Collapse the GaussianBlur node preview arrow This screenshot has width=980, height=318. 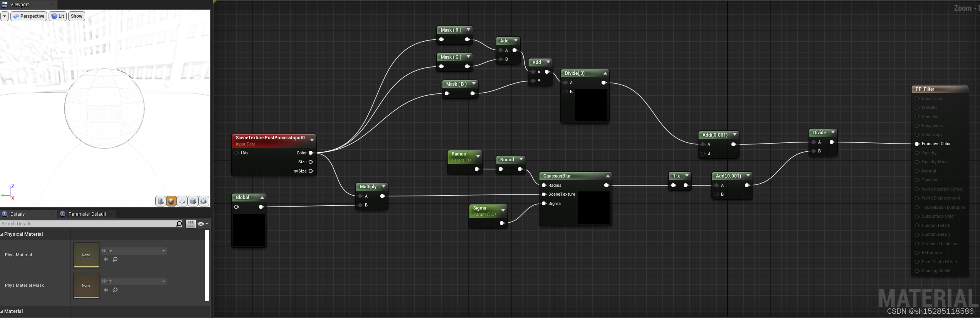pos(608,176)
